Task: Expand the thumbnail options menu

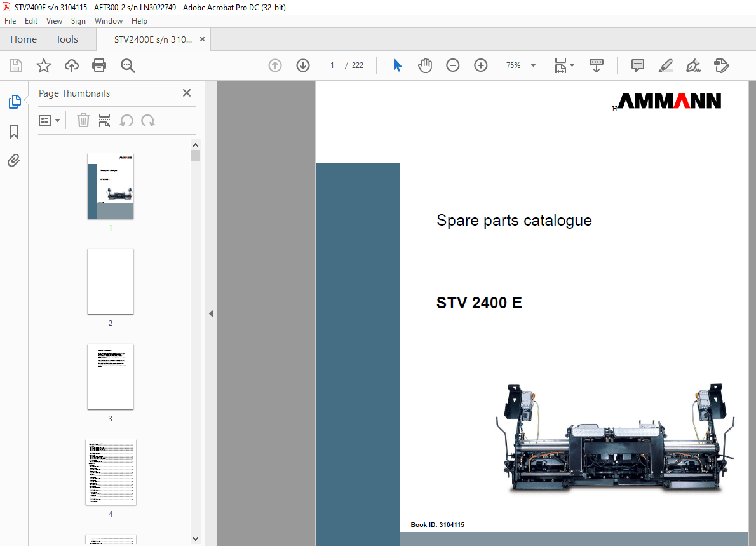Action: (x=50, y=120)
